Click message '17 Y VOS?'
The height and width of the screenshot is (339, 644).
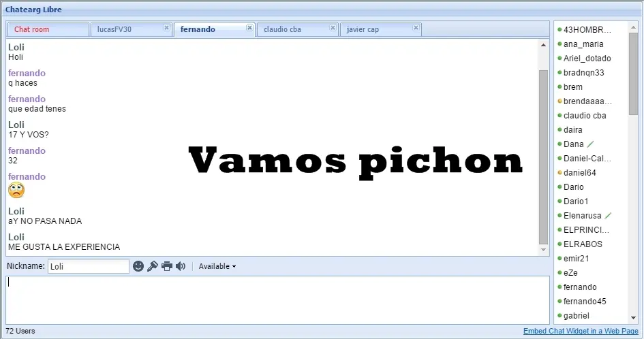click(29, 135)
